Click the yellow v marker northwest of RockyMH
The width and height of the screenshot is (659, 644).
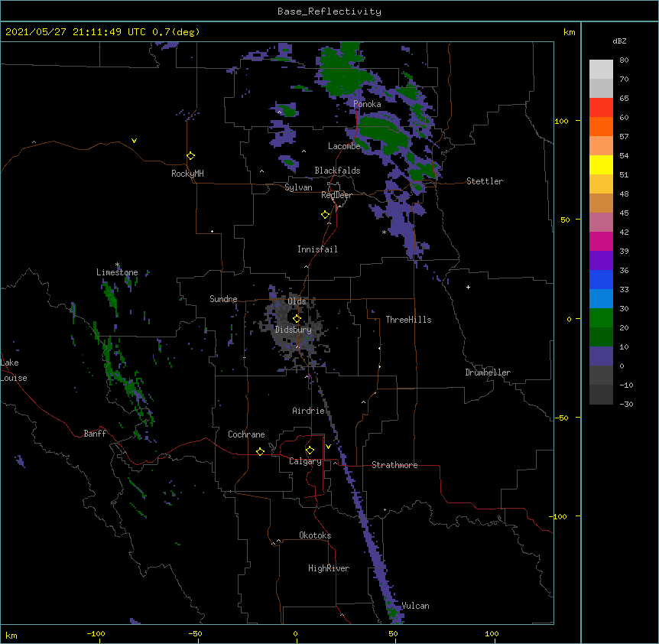[x=134, y=141]
